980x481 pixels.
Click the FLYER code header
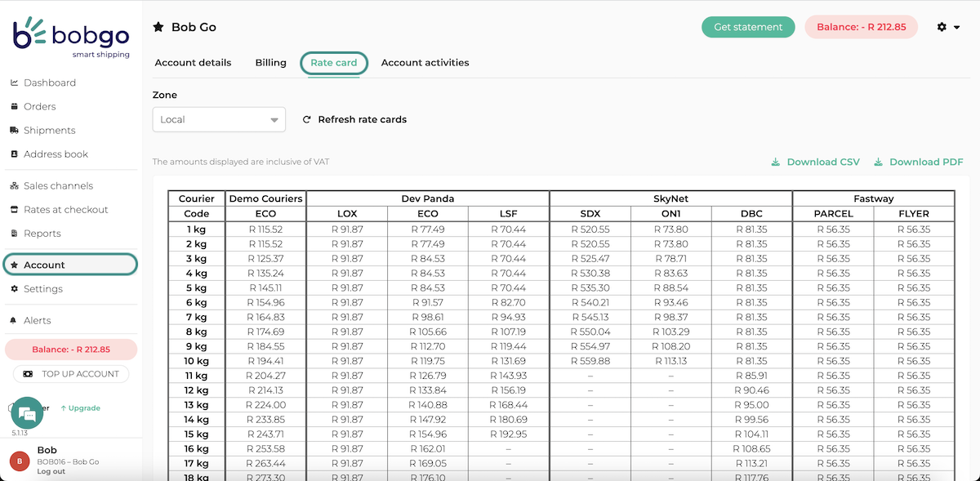point(913,213)
